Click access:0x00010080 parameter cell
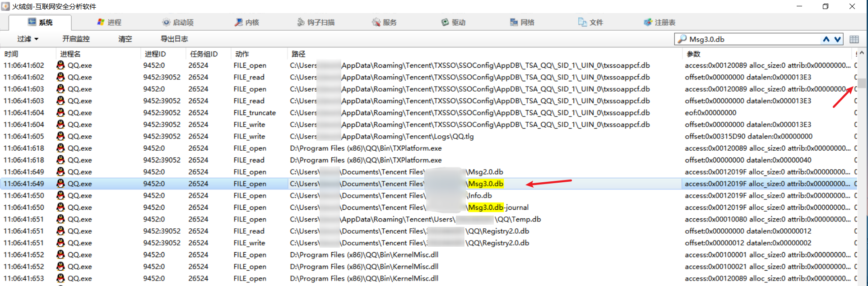The image size is (868, 286). click(767, 219)
